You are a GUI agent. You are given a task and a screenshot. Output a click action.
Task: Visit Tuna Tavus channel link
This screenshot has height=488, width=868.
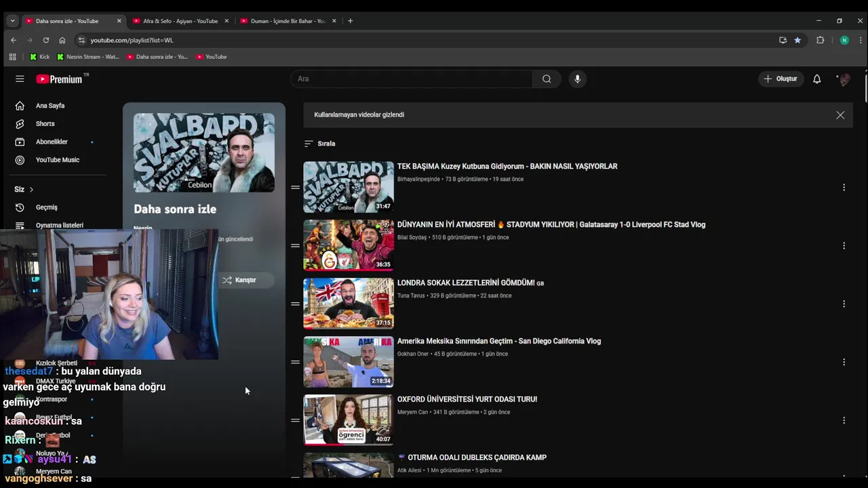(x=411, y=296)
